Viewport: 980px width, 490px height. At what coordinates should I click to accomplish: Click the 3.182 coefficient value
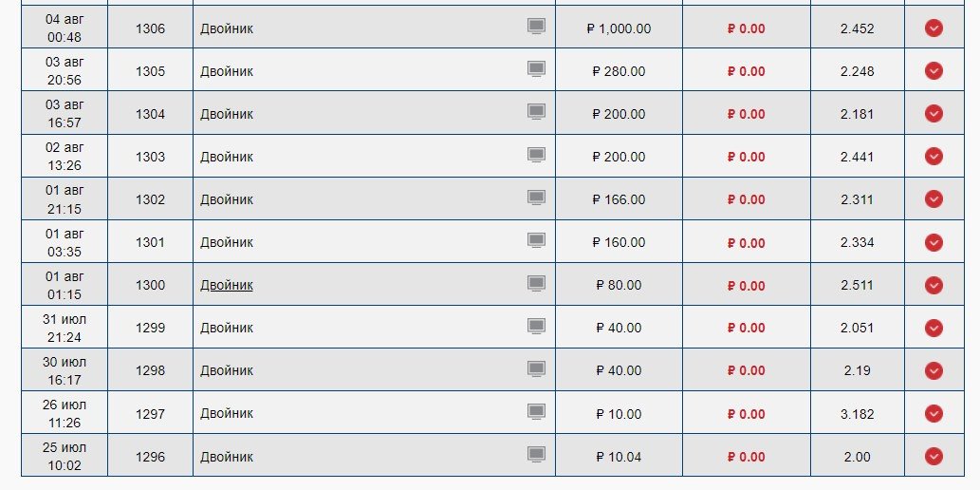tap(857, 414)
